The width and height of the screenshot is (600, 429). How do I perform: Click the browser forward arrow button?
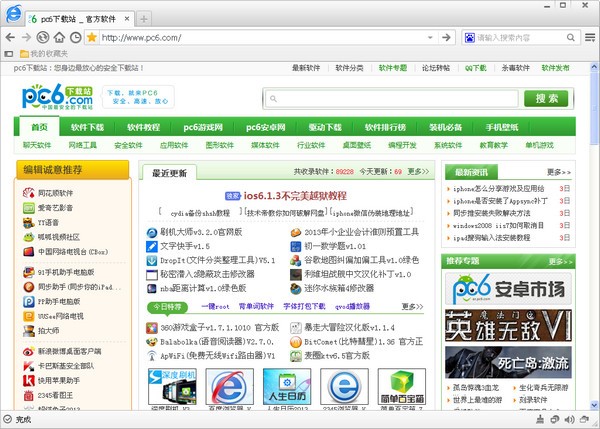26,37
